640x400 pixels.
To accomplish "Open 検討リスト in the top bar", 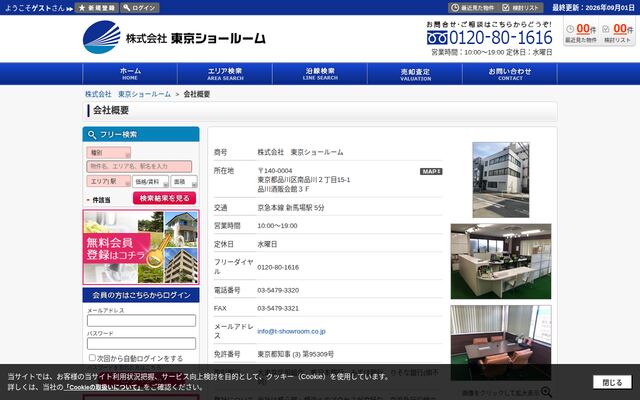I will 521,8.
